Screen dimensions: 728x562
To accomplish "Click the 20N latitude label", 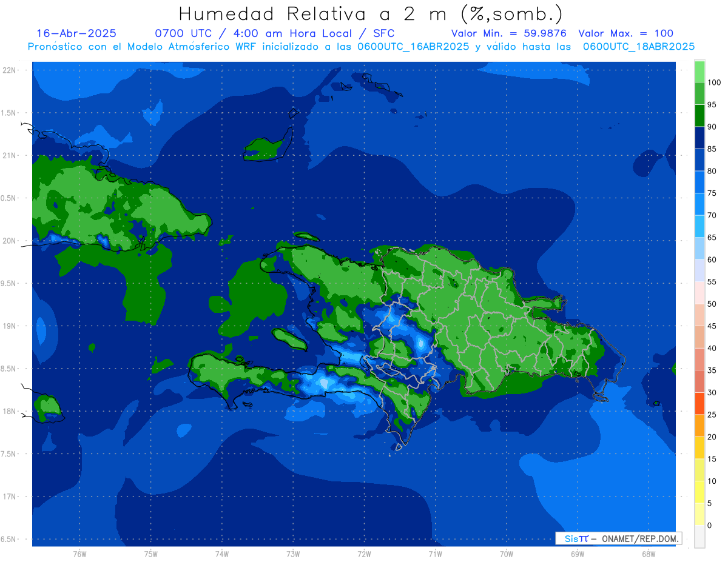I will 10,241.
